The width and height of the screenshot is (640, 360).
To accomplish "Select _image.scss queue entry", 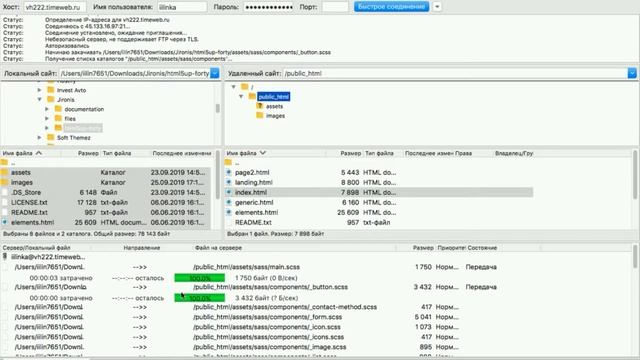I will [x=316, y=347].
